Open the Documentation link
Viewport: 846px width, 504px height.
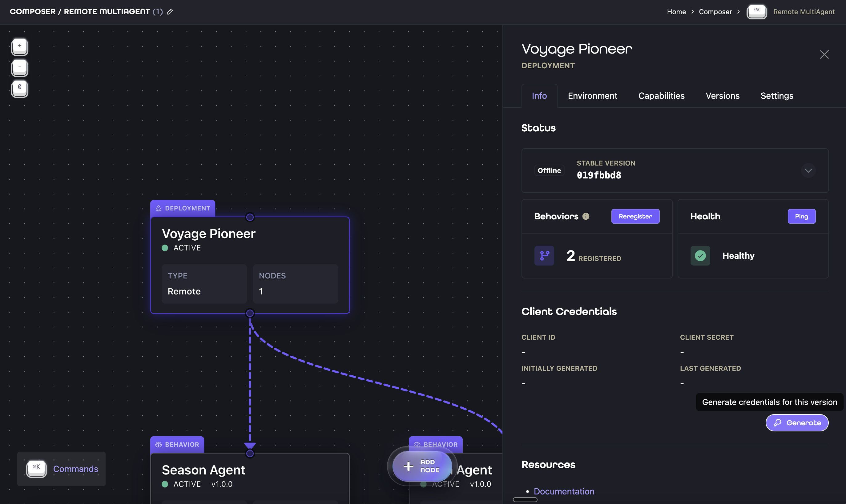coord(564,491)
